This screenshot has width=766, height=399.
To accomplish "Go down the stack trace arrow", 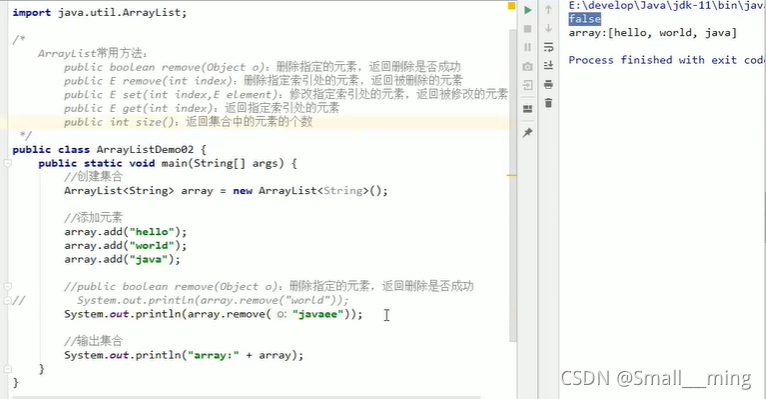I will click(548, 28).
